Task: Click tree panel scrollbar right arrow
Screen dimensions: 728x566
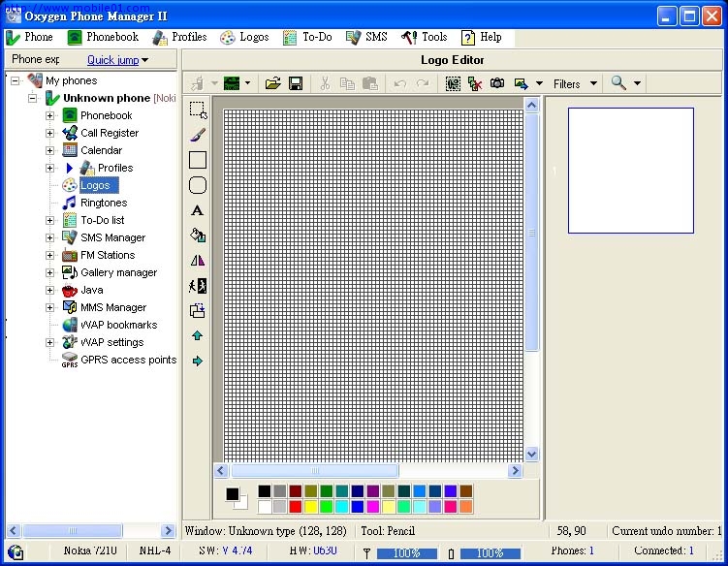Action: (x=168, y=530)
